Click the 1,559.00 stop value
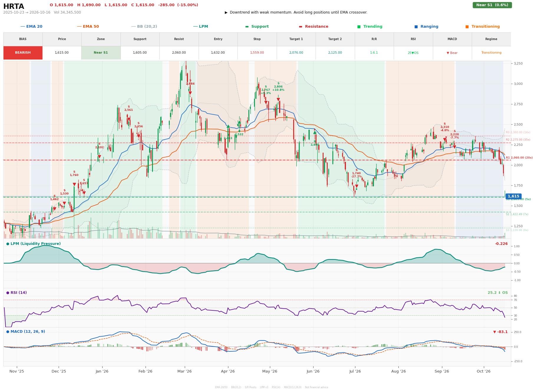This screenshot has width=536, height=392. [x=257, y=53]
